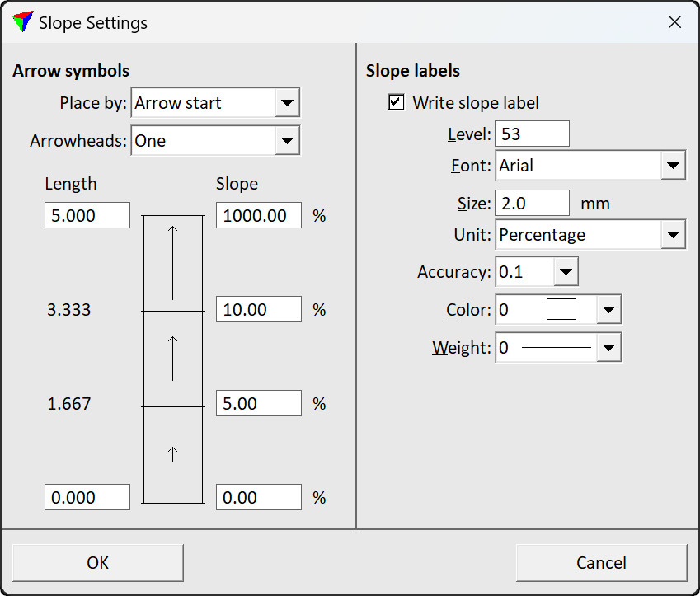
Task: Expand the Accuracy dropdown
Action: 566,270
